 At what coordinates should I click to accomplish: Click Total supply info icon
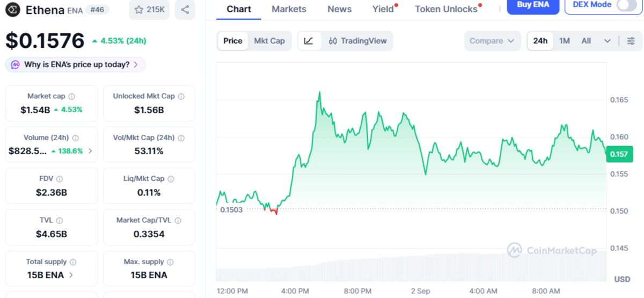pos(73,262)
